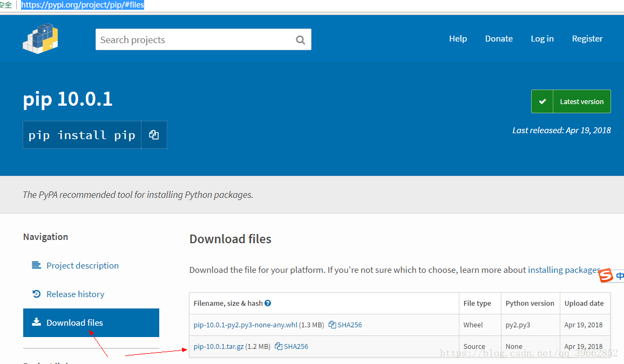Image resolution: width=624 pixels, height=364 pixels.
Task: Click the PyPI logo icon
Action: (40, 38)
